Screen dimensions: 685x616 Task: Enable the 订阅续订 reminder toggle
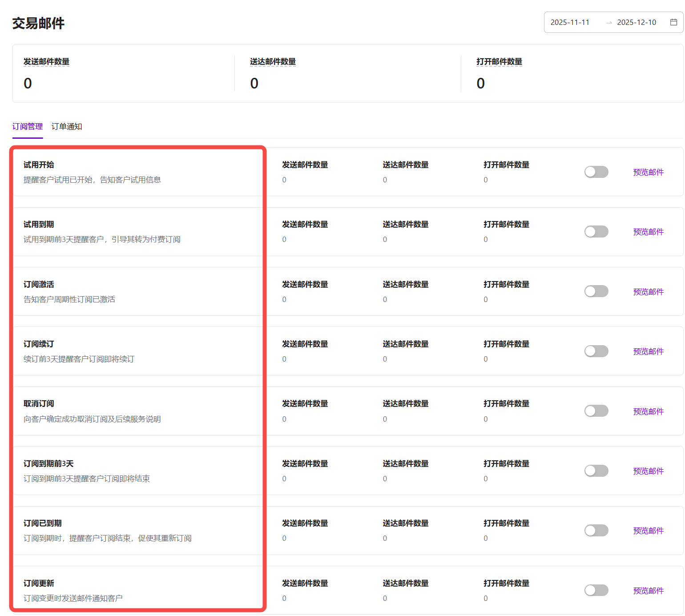(x=596, y=351)
